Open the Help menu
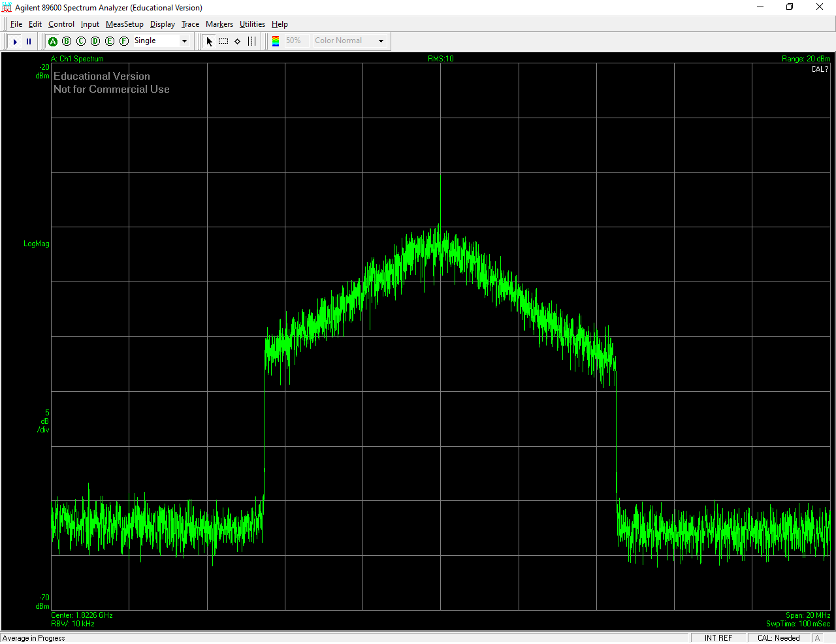 pos(280,24)
